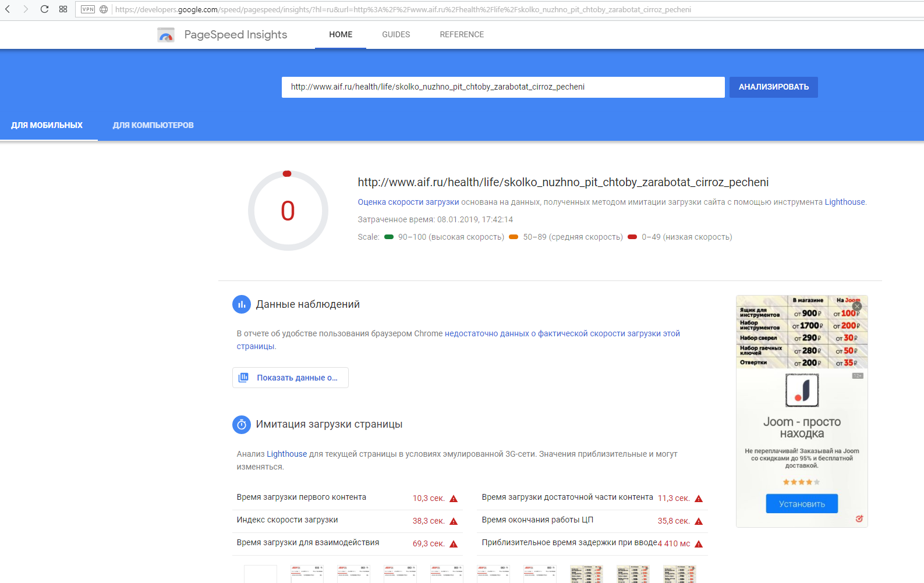Reload the page with the refresh icon
The width and height of the screenshot is (924, 583).
click(44, 9)
